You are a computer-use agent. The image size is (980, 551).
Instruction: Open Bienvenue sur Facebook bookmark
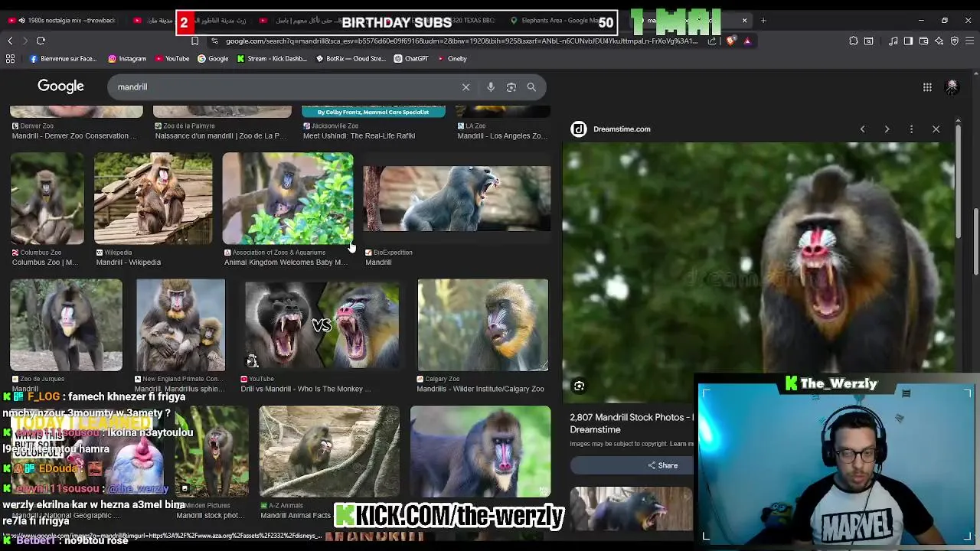point(64,58)
